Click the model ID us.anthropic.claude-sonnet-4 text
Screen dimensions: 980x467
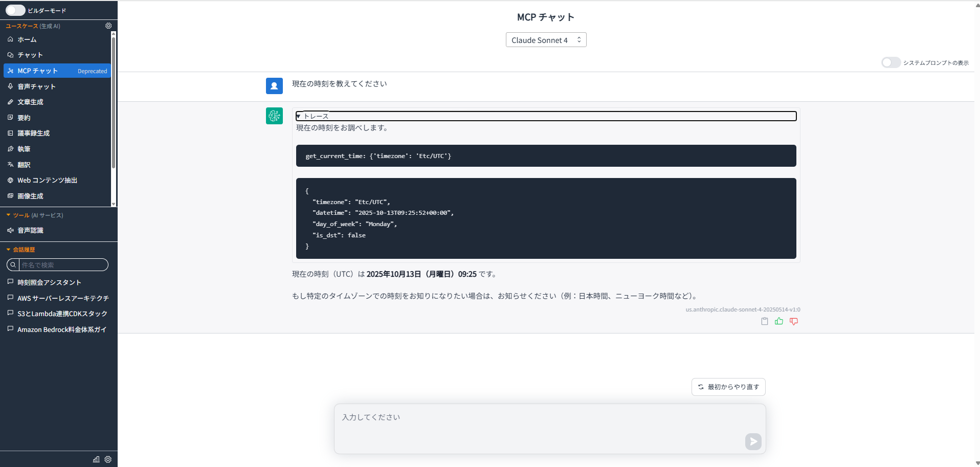743,309
